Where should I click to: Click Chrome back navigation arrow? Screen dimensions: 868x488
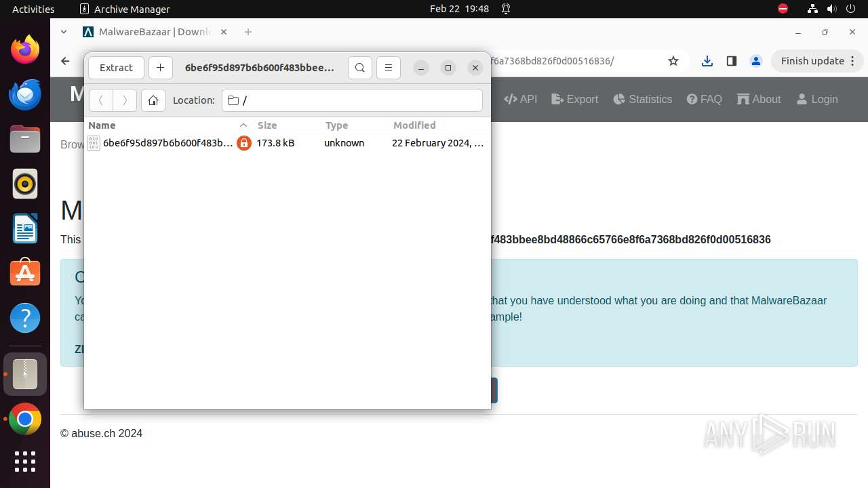[x=65, y=61]
